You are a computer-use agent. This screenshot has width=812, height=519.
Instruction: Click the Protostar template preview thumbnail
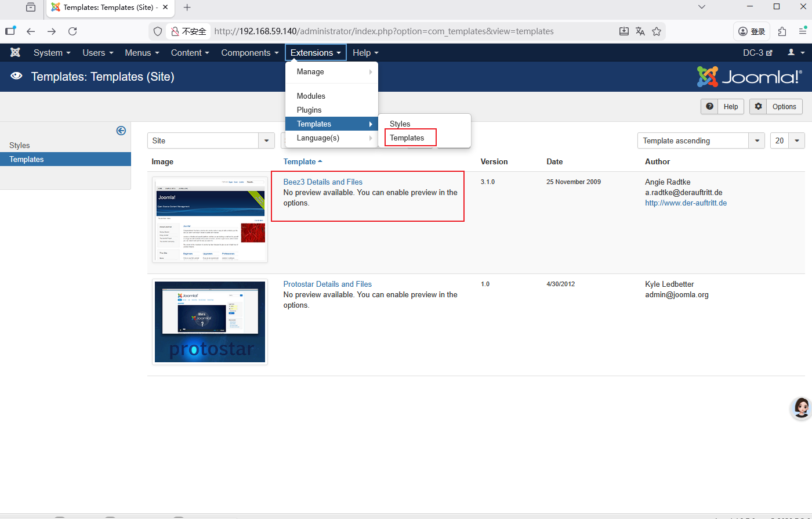[x=210, y=322]
